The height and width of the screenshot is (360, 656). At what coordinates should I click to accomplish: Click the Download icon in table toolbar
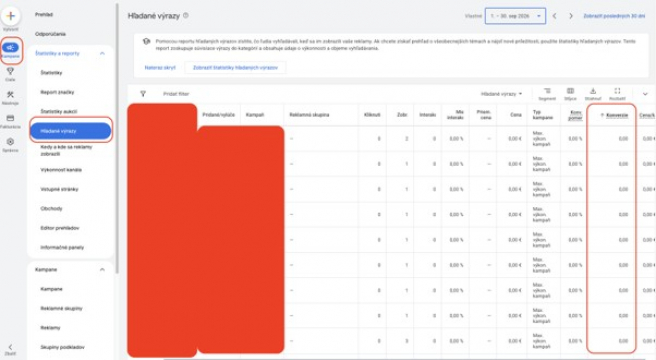click(593, 91)
